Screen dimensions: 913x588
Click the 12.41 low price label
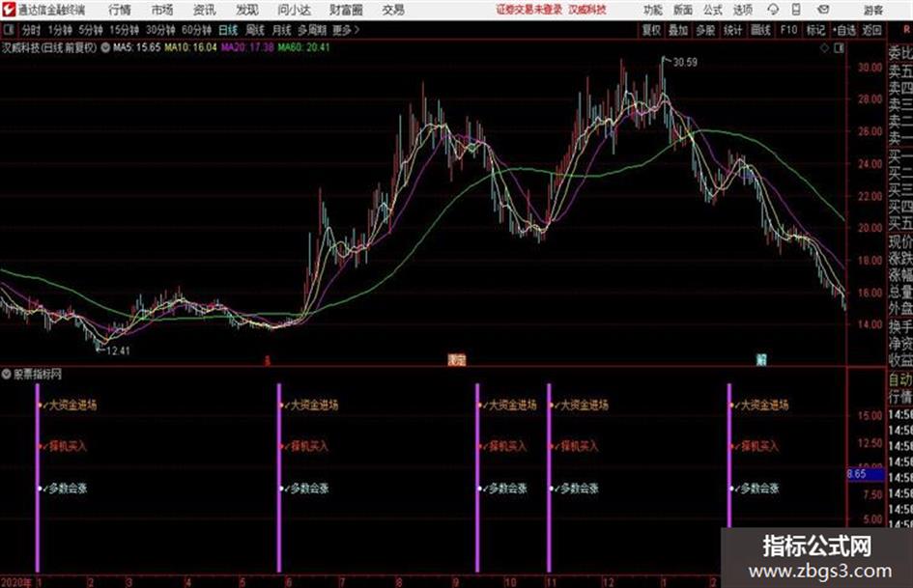(x=118, y=351)
